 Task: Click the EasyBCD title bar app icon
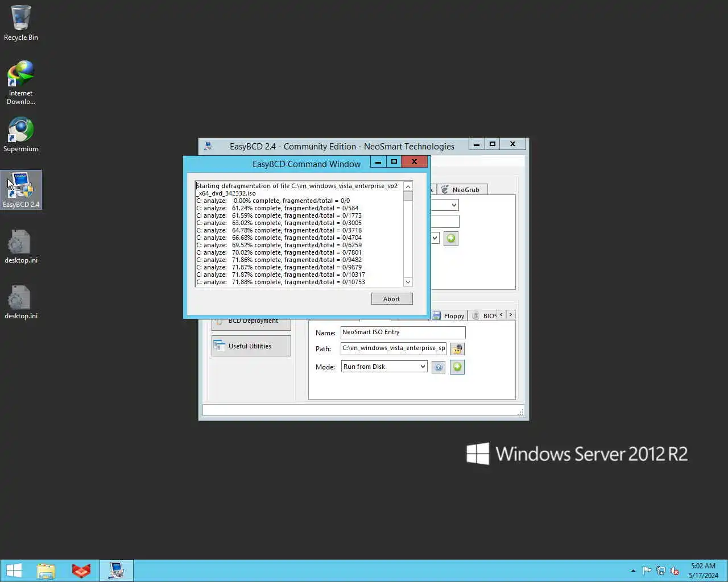tap(208, 146)
